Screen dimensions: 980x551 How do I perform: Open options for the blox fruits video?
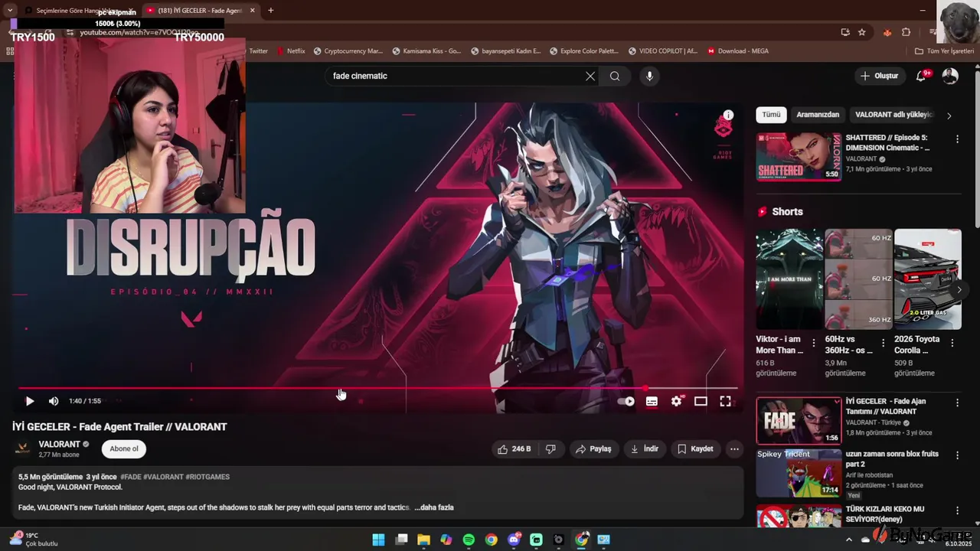tap(957, 455)
